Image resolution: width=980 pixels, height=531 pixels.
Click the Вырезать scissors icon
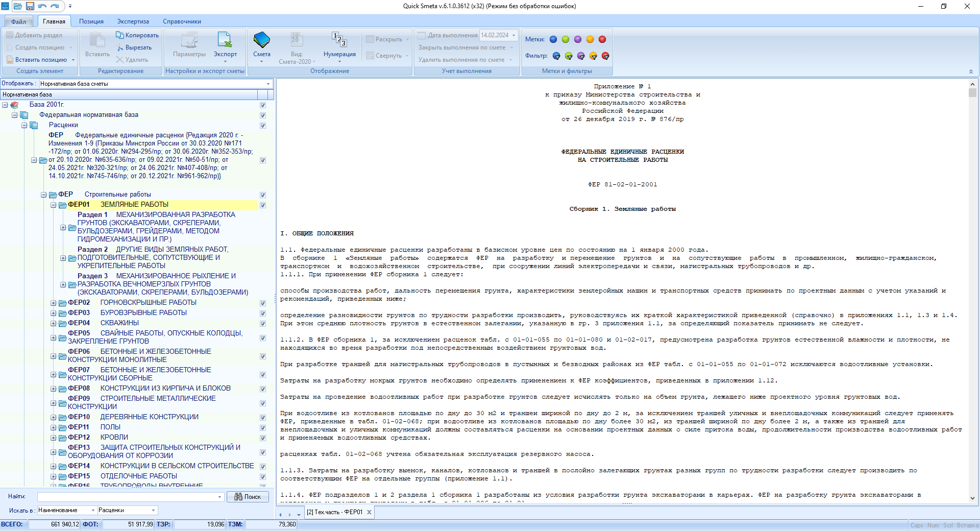[120, 47]
